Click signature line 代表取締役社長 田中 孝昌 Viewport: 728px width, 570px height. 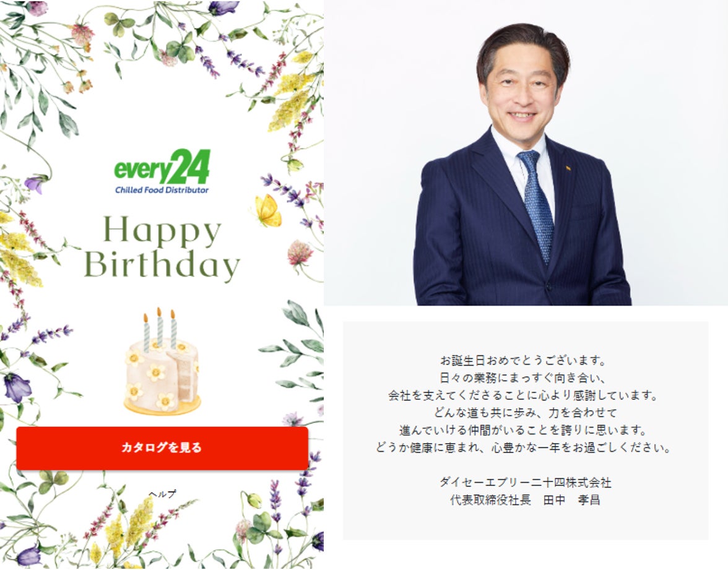(x=525, y=500)
